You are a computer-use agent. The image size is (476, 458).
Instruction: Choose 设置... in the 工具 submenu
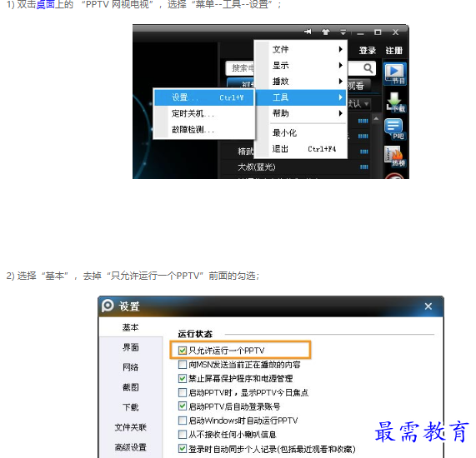pos(204,97)
